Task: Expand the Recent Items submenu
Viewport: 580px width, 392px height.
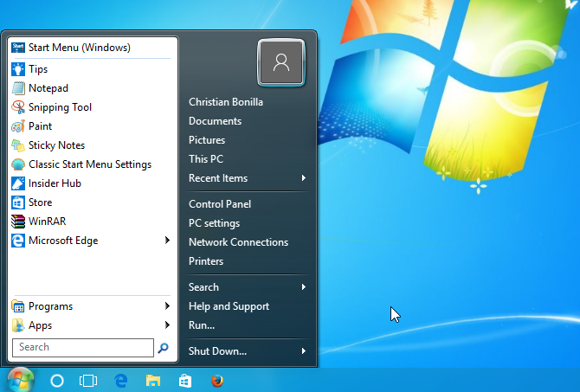Action: (304, 178)
